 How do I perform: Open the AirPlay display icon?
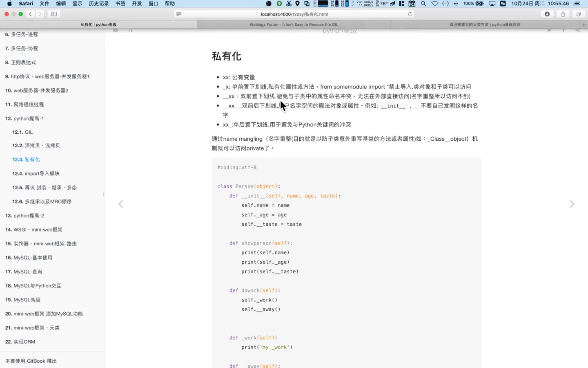[x=492, y=3]
